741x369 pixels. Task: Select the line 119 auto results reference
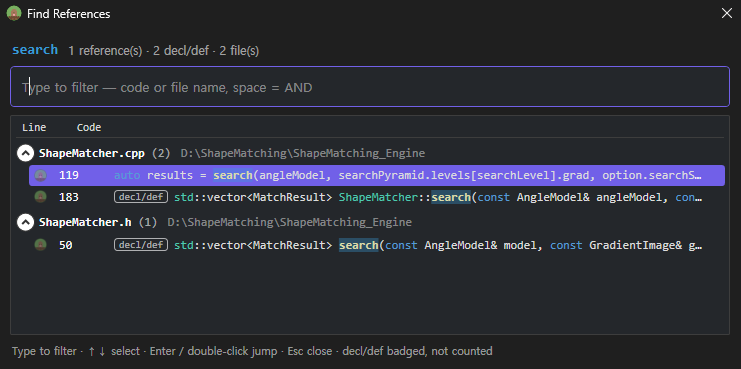pos(377,175)
